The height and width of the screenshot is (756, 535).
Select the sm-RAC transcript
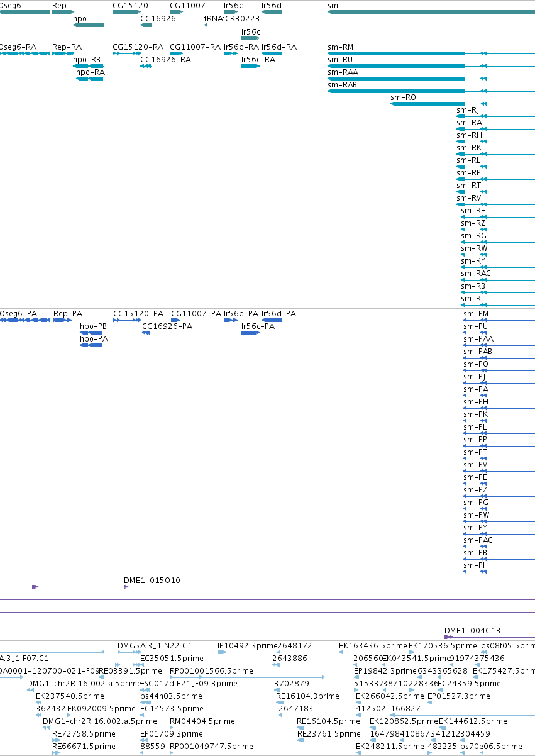pos(498,280)
